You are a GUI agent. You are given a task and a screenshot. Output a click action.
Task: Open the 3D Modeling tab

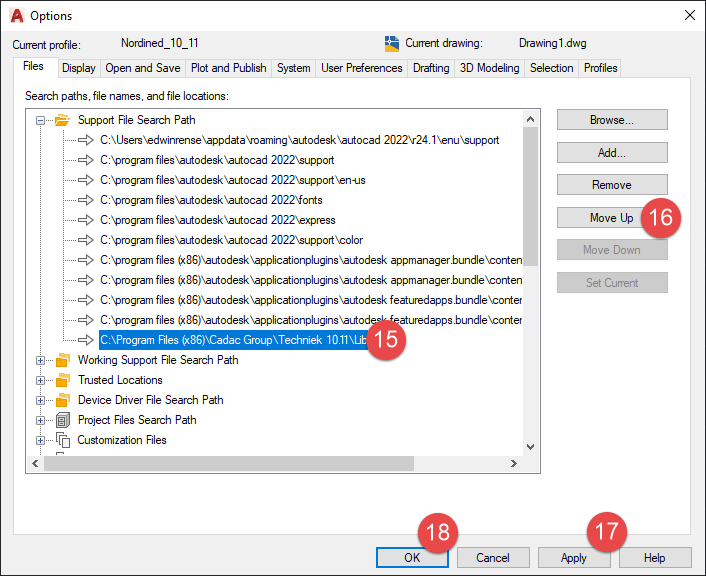pos(489,68)
